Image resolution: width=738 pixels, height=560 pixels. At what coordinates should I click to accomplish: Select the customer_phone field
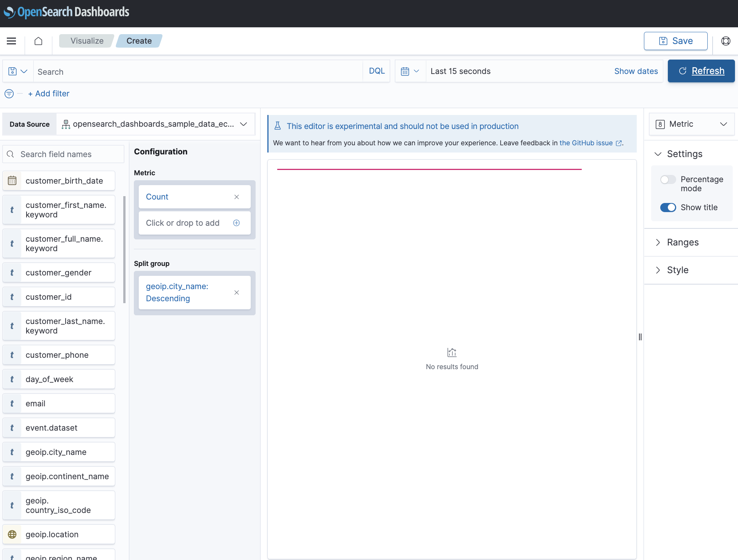(59, 355)
